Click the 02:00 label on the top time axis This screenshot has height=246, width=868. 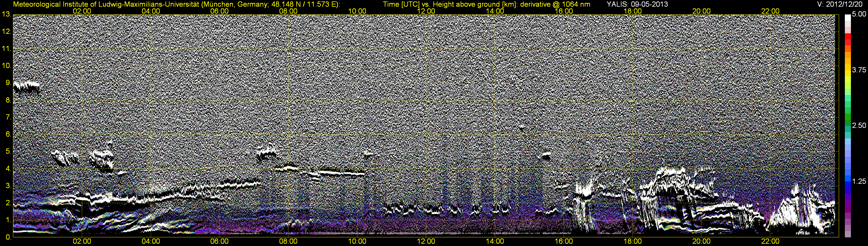[82, 11]
